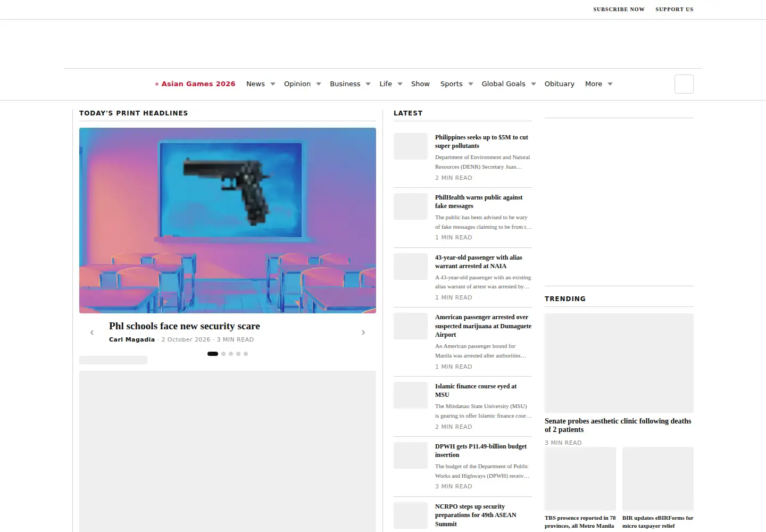Open the Business section
The image size is (766, 532).
point(345,84)
